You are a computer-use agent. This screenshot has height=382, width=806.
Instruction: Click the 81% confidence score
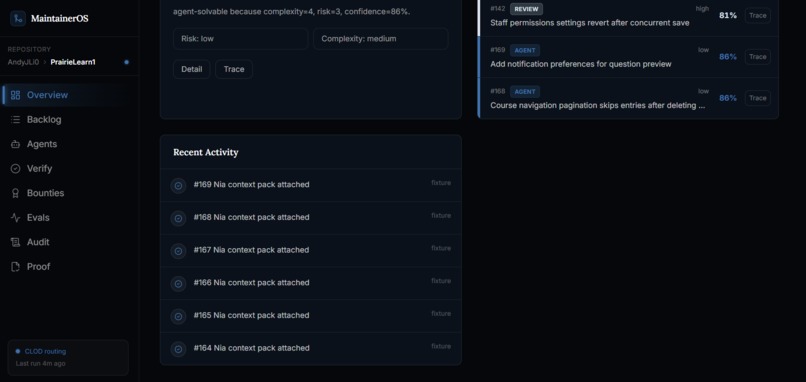tap(728, 15)
